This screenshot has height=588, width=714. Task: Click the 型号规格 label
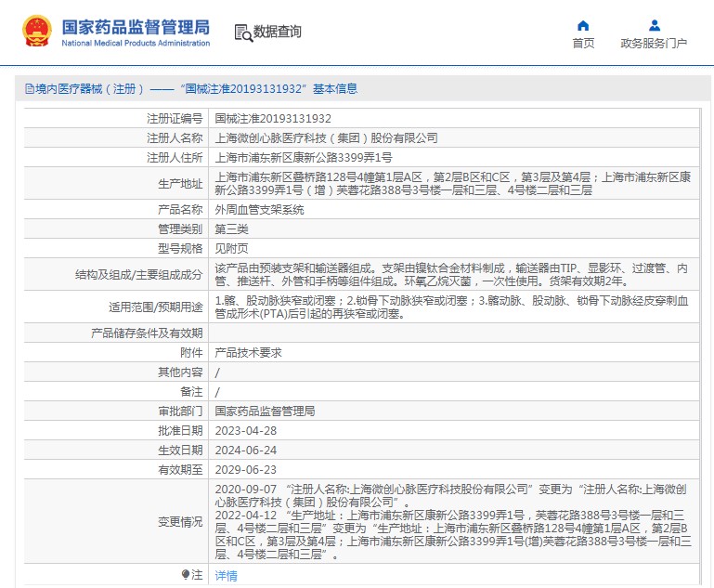(x=180, y=249)
